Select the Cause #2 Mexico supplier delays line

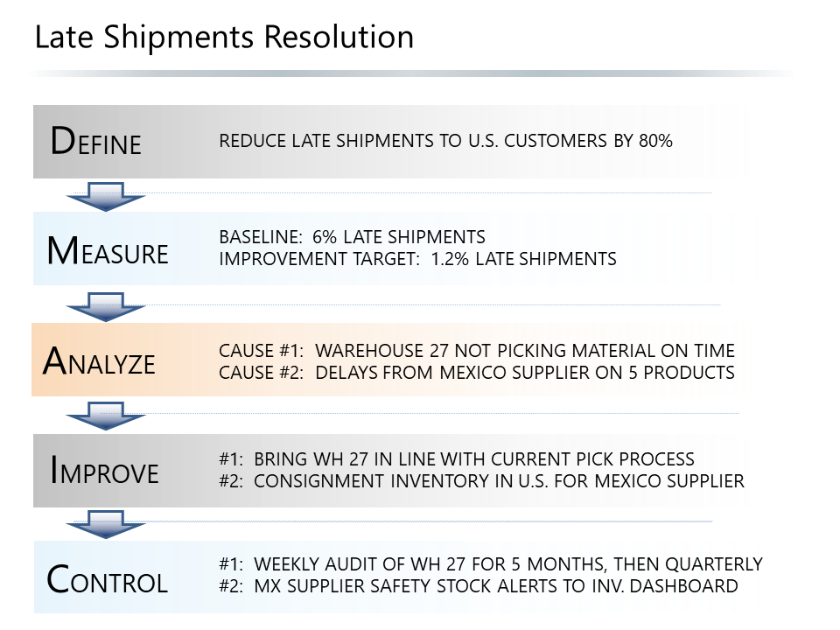click(476, 373)
